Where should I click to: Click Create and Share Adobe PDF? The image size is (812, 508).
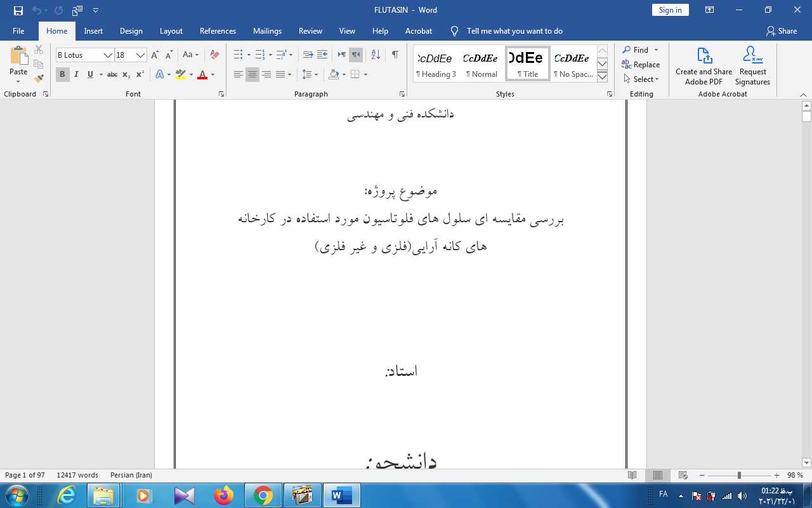704,65
